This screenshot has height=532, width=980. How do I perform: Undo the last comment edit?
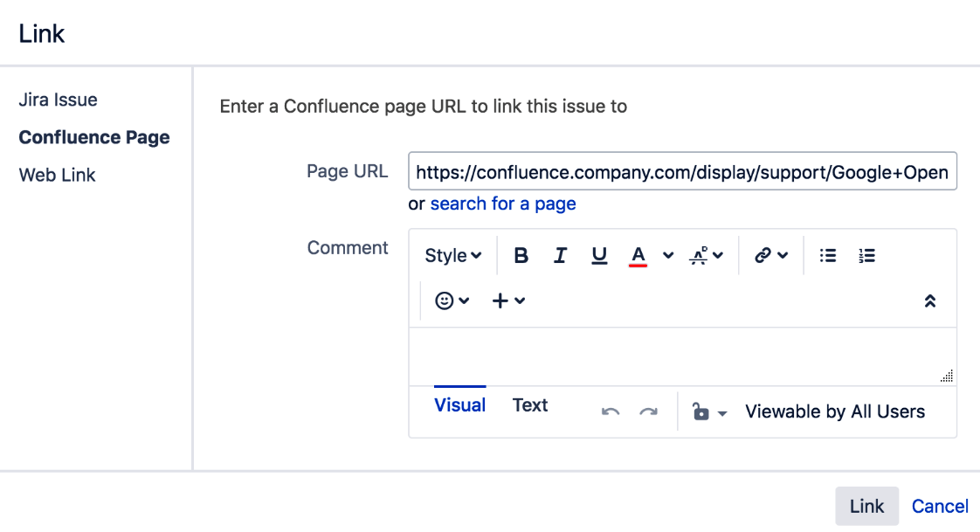[610, 412]
